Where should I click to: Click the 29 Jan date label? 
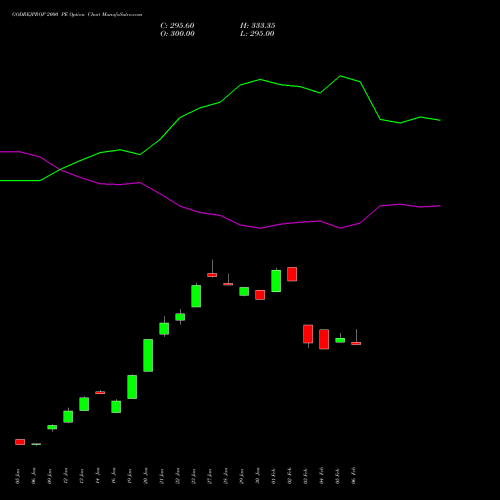tap(242, 476)
